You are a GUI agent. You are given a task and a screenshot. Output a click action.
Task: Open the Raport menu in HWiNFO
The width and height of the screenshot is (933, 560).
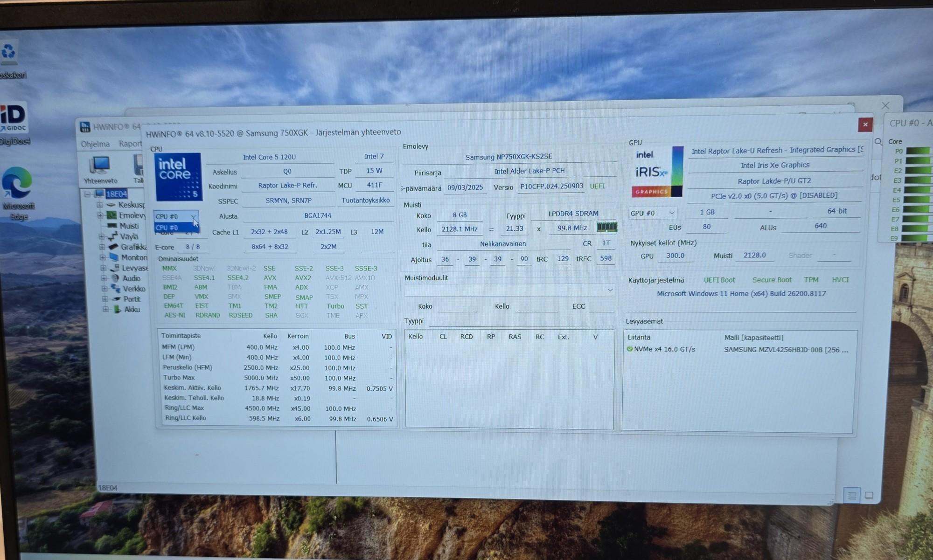coord(130,144)
